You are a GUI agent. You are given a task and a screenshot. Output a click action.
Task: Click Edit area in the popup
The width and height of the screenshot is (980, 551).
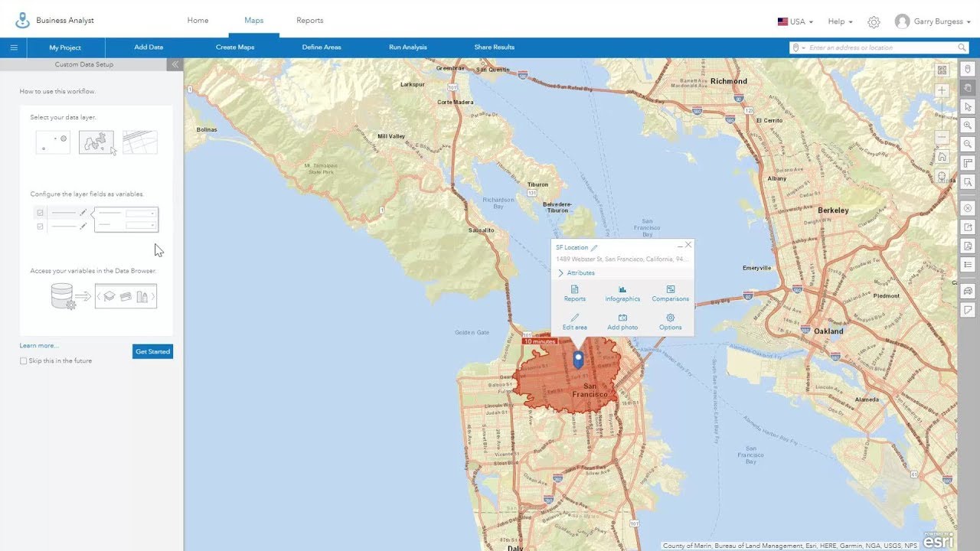tap(574, 322)
